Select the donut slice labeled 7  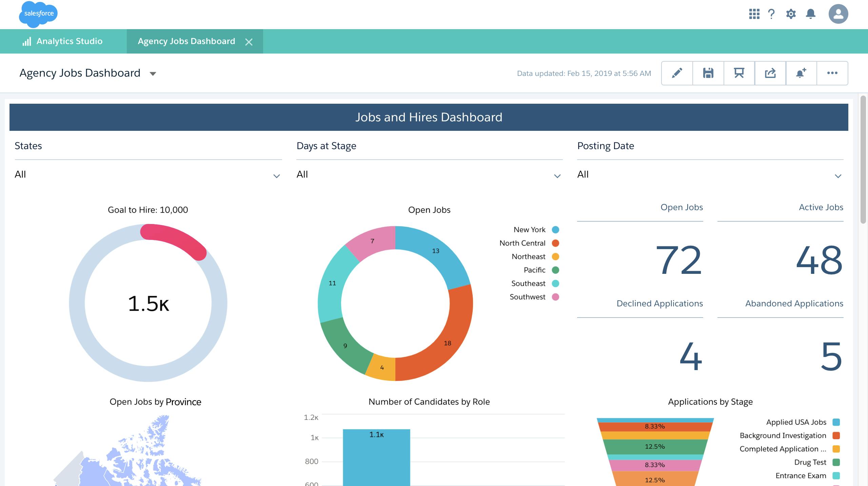pyautogui.click(x=372, y=241)
